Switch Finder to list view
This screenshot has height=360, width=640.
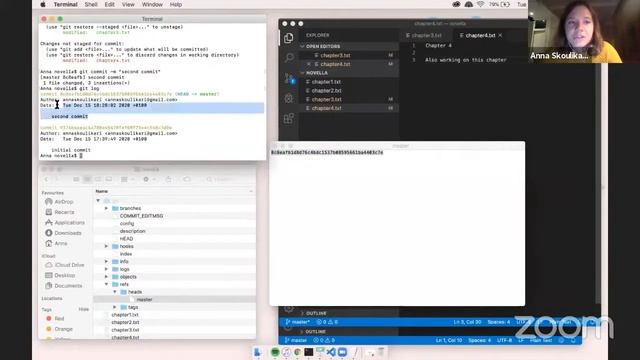click(87, 179)
